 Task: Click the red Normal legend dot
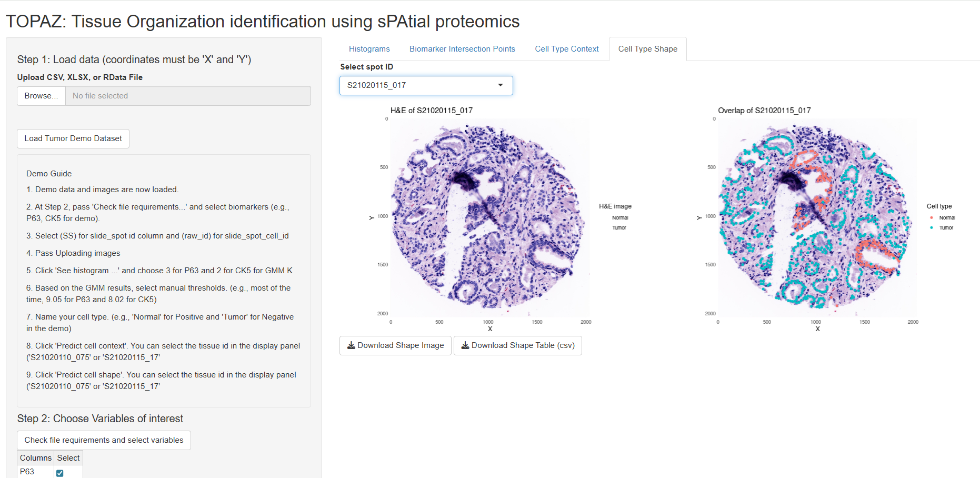pos(932,217)
